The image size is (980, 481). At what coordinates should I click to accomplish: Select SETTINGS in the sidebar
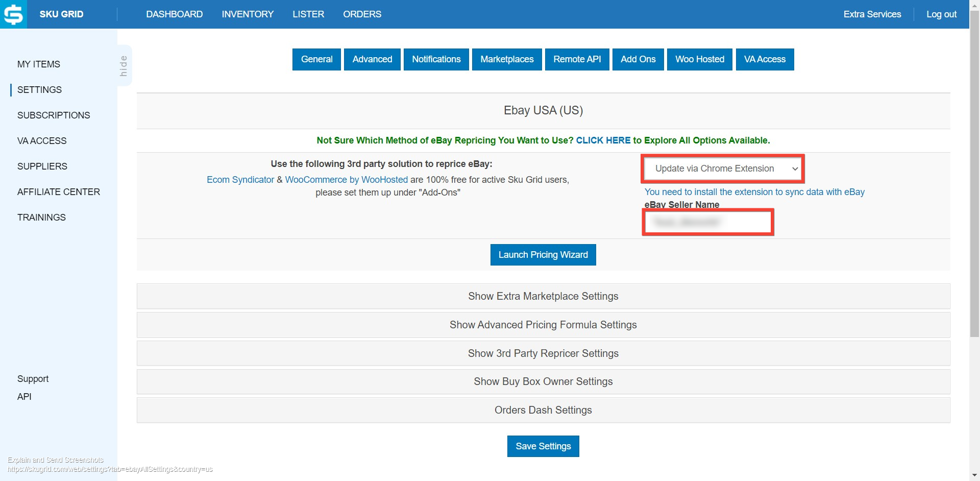39,90
